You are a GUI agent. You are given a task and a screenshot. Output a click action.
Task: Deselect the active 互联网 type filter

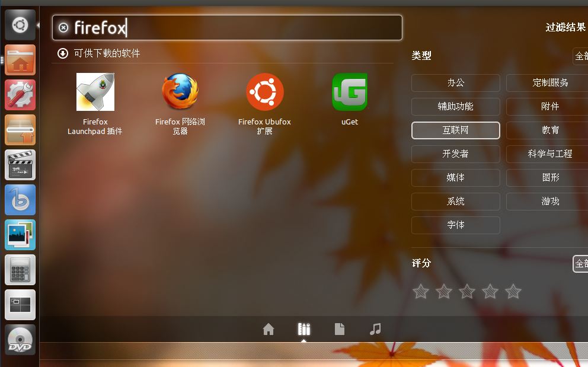[x=456, y=130]
